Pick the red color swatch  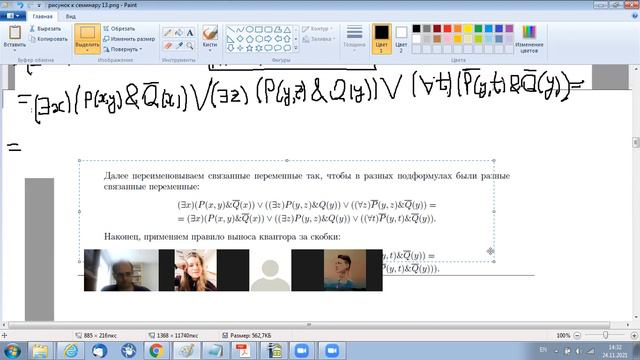(447, 28)
